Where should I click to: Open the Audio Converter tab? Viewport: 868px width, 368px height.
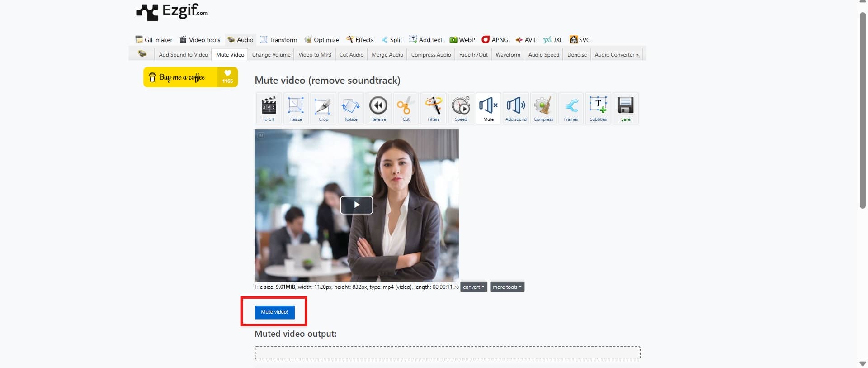(x=617, y=54)
